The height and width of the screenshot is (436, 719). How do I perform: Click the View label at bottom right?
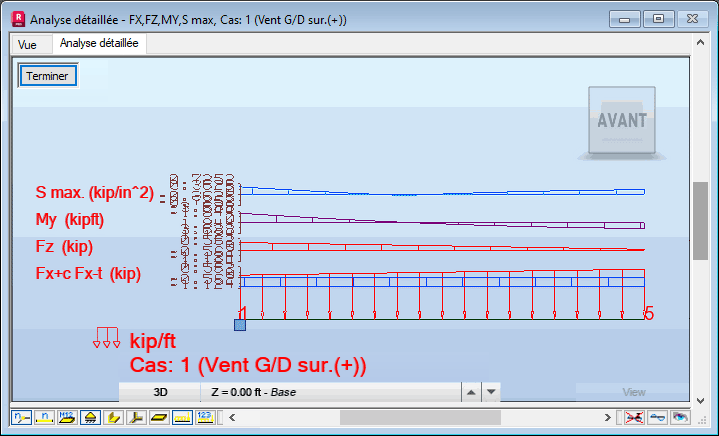tap(634, 392)
